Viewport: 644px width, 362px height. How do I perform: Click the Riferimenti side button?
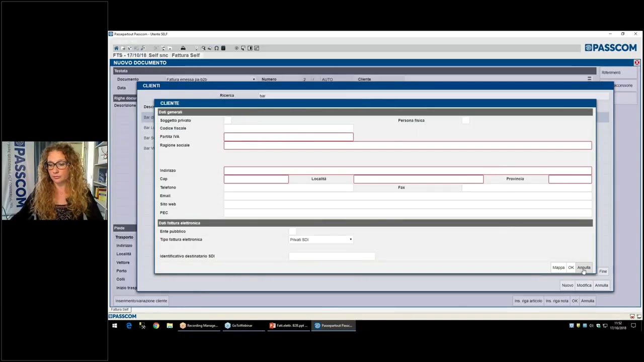[618, 72]
